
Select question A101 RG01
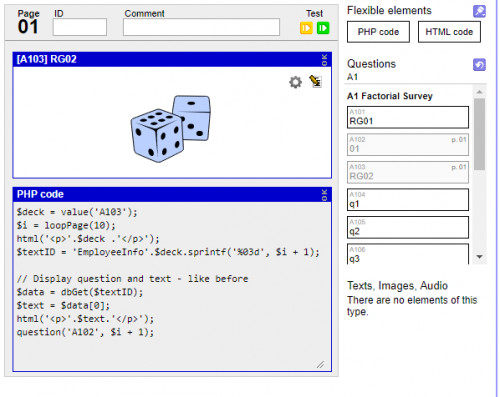pos(408,117)
